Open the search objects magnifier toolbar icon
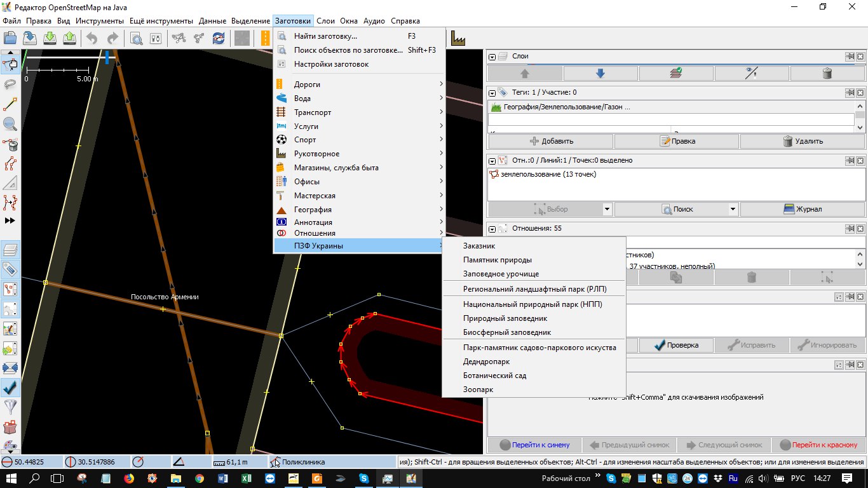Image resolution: width=868 pixels, height=488 pixels. click(136, 38)
